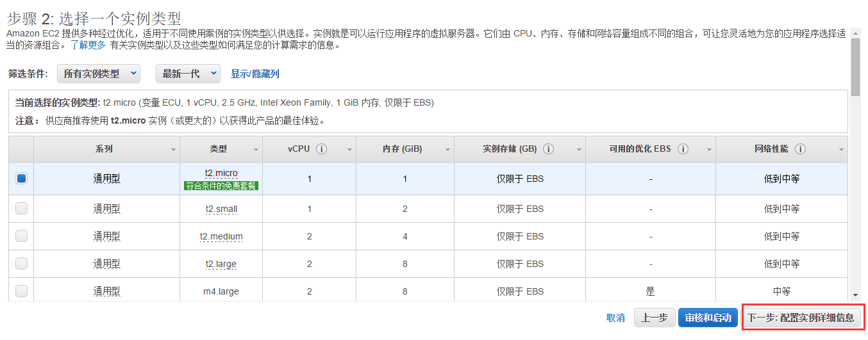868x340 pixels.
Task: Click 下一步: 配置实例详细信息 button
Action: click(x=801, y=318)
